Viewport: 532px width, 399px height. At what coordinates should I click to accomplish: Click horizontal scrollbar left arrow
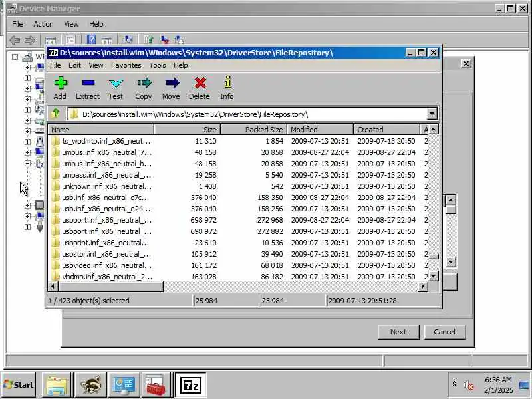point(53,287)
